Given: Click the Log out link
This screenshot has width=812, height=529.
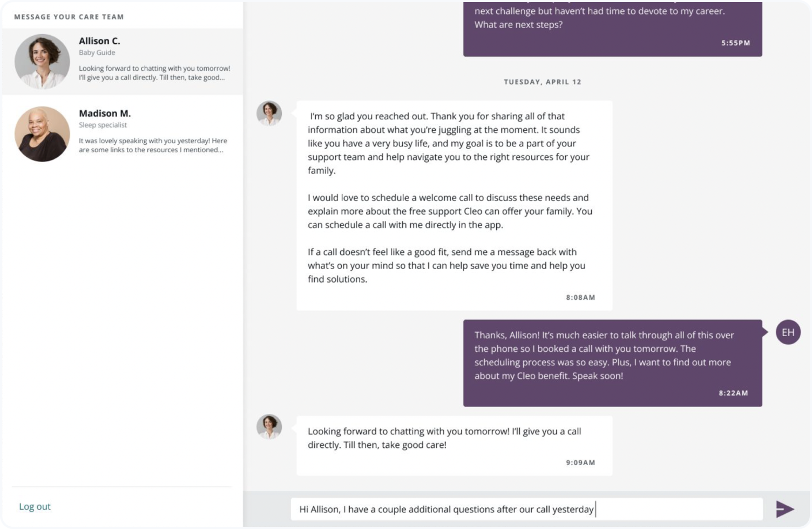Looking at the screenshot, I should [x=35, y=506].
